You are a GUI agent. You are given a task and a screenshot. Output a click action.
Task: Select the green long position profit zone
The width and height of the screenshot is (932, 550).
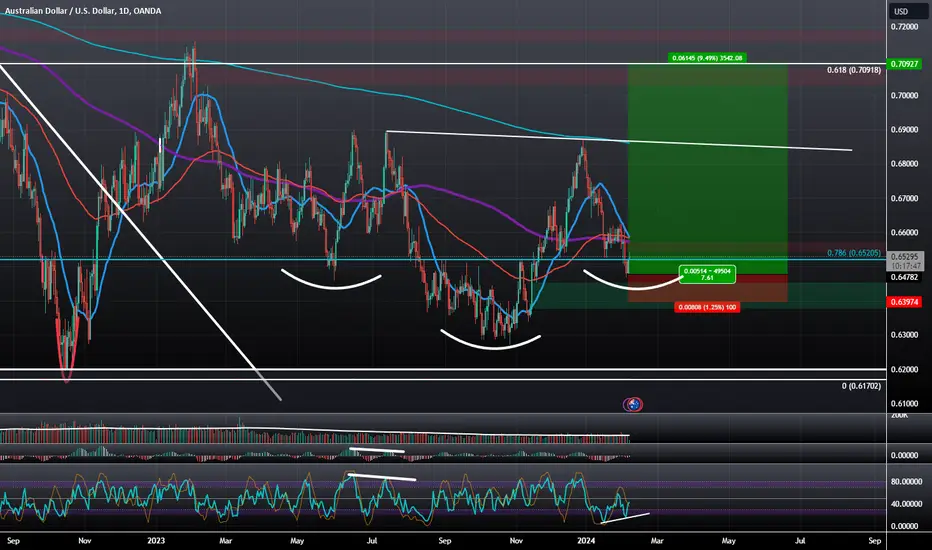pyautogui.click(x=708, y=169)
